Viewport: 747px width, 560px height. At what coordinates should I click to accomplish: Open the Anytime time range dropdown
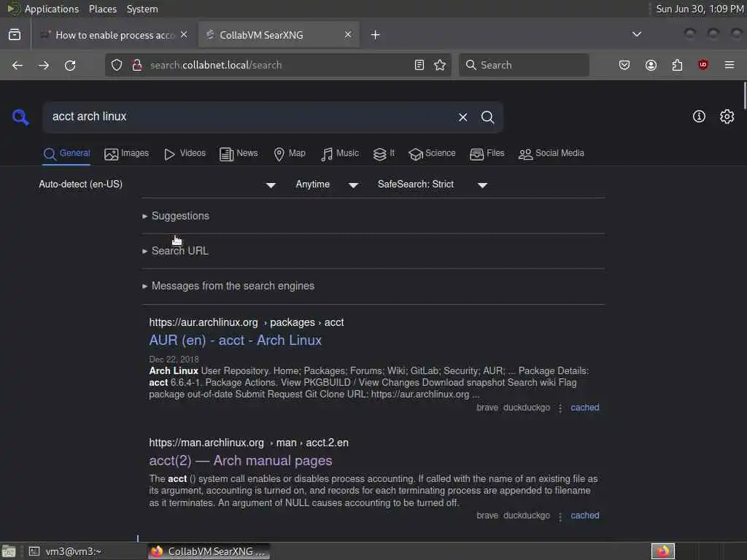click(x=327, y=184)
